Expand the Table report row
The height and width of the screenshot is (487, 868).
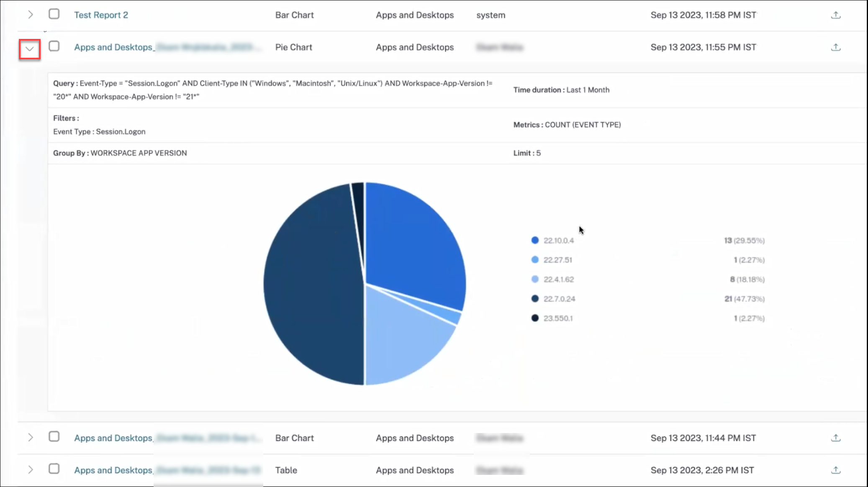click(31, 470)
